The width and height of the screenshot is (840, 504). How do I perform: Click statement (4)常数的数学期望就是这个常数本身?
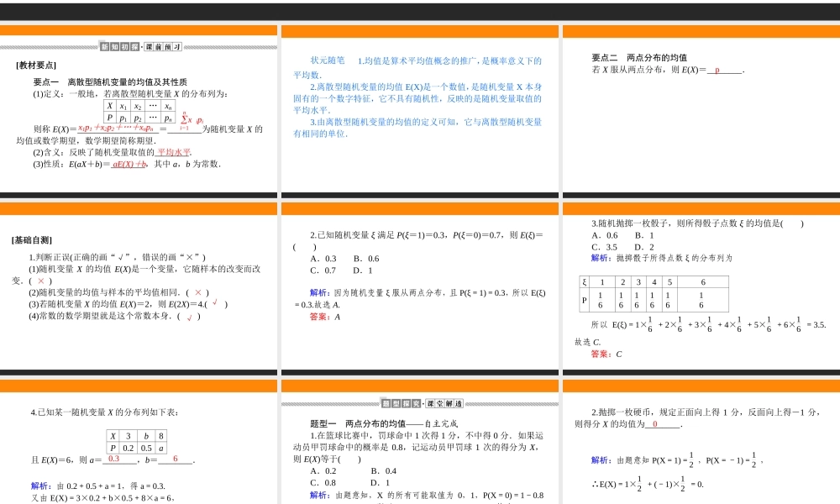click(x=115, y=316)
